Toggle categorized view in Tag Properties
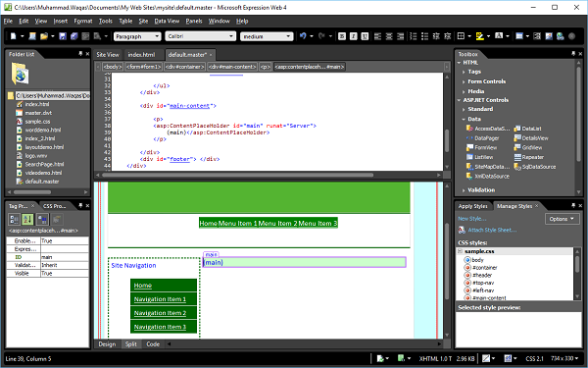 [x=15, y=219]
